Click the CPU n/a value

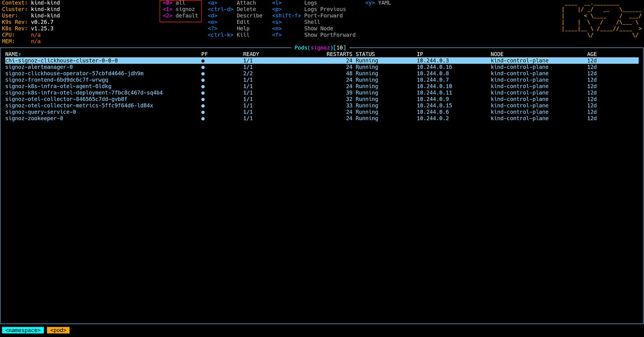coord(35,35)
